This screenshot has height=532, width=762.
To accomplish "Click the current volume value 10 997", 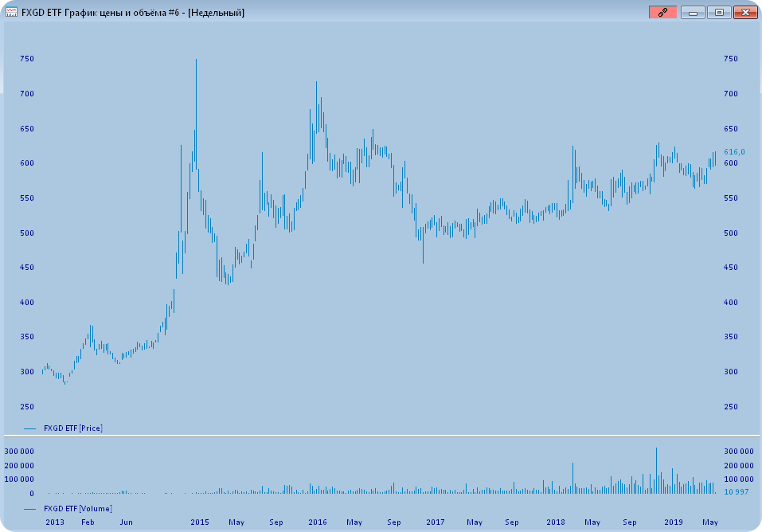I will pyautogui.click(x=737, y=491).
